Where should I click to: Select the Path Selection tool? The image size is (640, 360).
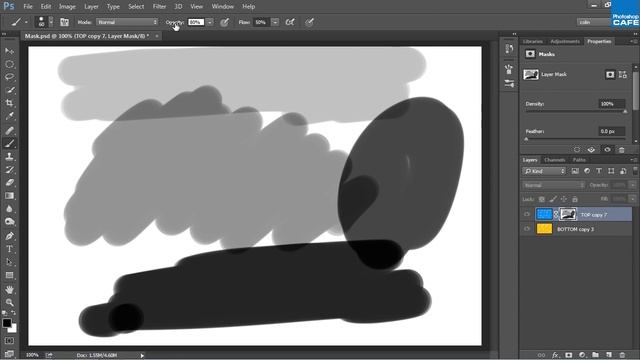(x=9, y=262)
